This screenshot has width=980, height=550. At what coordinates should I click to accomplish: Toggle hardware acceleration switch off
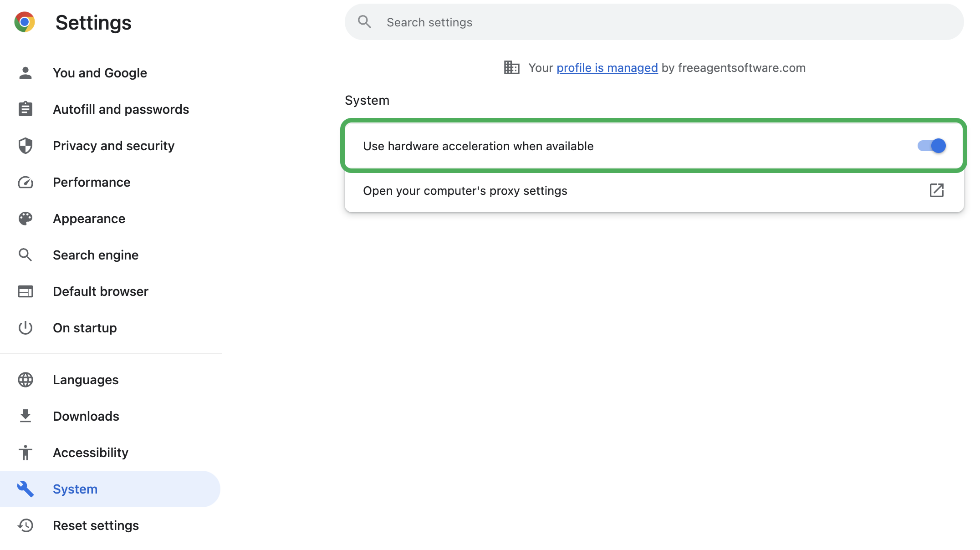(932, 146)
